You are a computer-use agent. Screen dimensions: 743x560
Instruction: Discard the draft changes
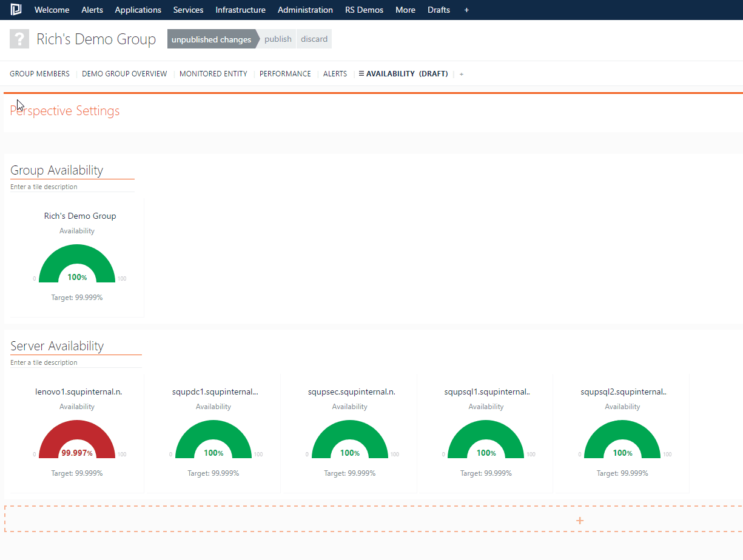tap(314, 39)
